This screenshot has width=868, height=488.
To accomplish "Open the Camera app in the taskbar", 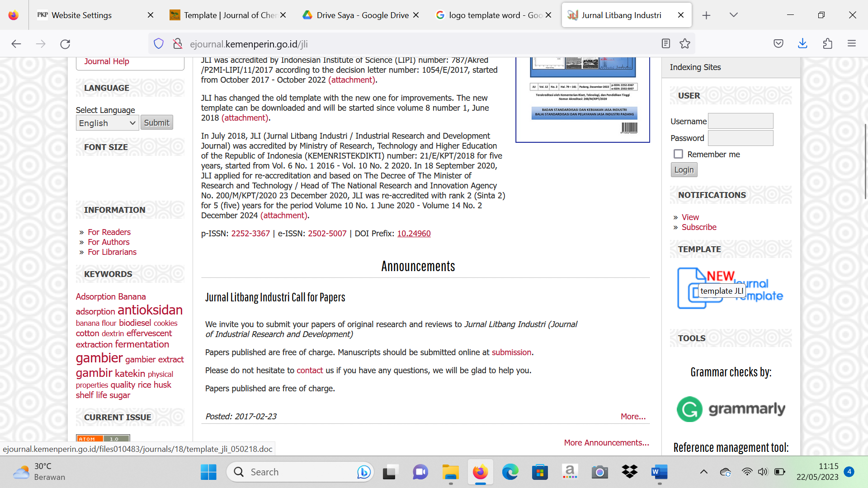I will [x=600, y=472].
